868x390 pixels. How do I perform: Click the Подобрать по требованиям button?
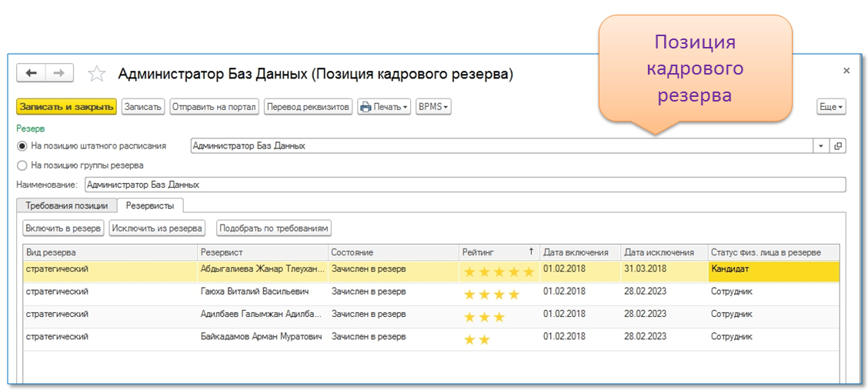coord(274,228)
